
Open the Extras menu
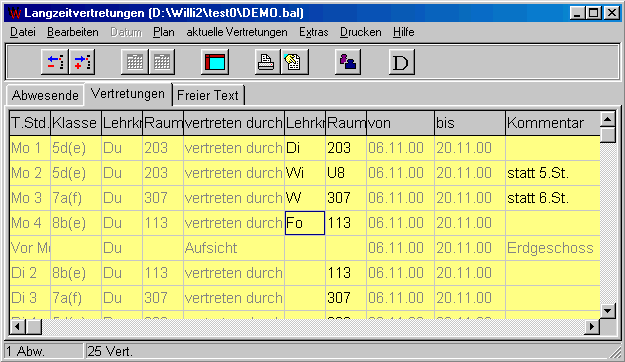314,32
